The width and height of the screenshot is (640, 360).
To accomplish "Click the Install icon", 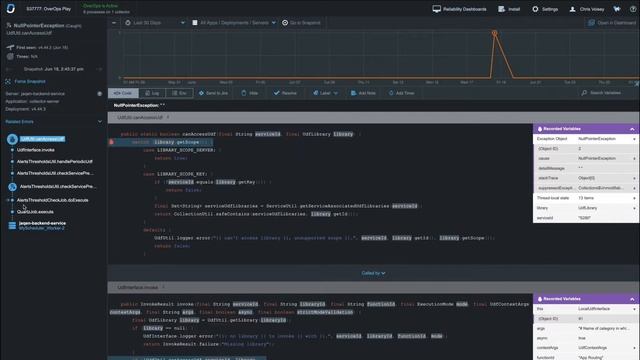I will 501,9.
